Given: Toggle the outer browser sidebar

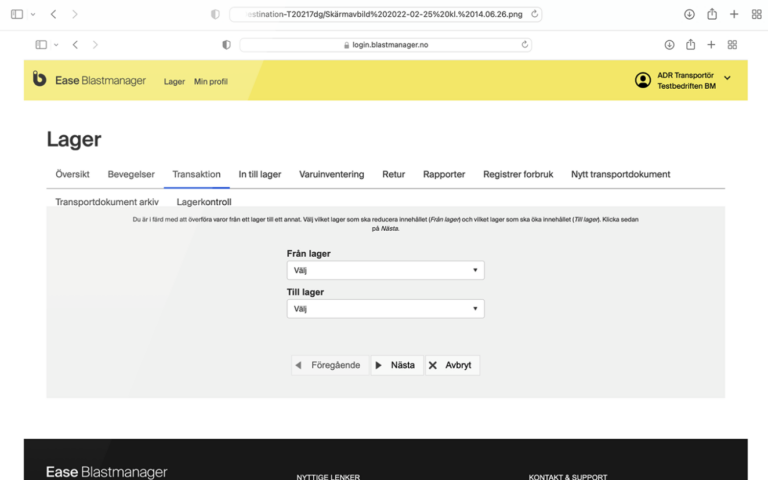Looking at the screenshot, I should pos(16,14).
